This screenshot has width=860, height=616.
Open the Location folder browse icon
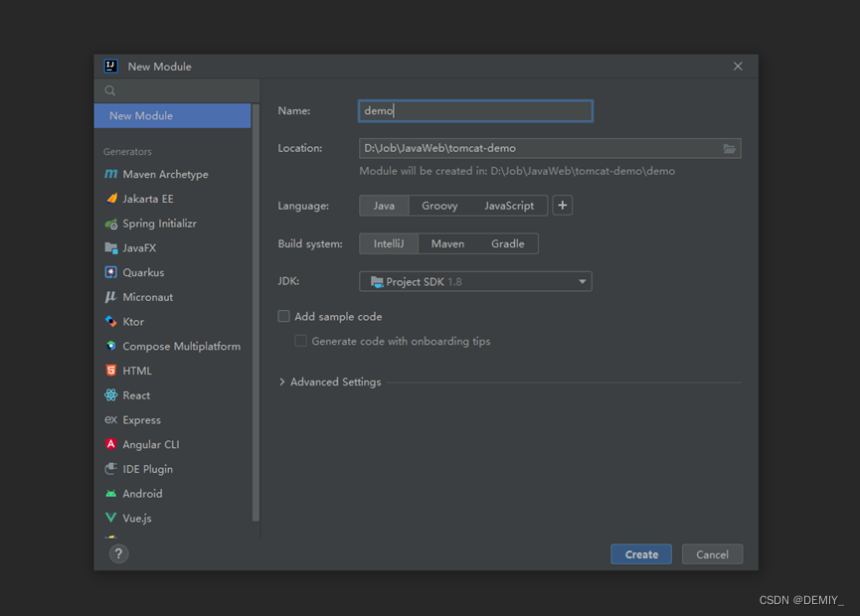(730, 148)
